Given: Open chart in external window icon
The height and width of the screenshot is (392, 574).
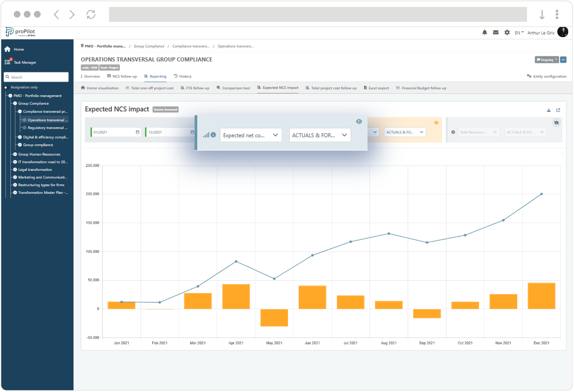Looking at the screenshot, I should coord(558,110).
